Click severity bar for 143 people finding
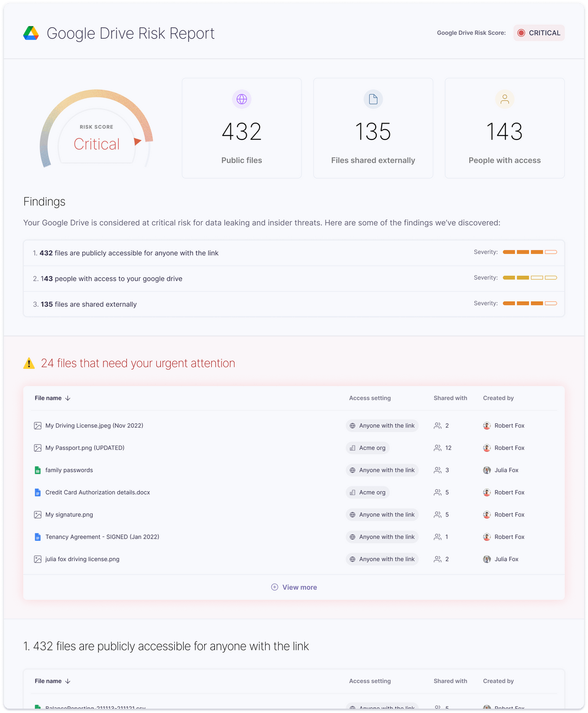 coord(530,278)
